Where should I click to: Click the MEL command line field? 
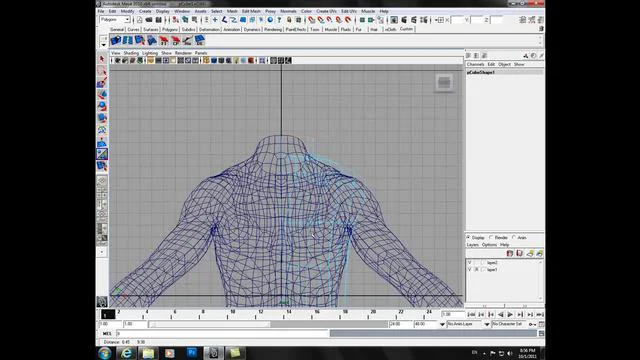coord(222,334)
